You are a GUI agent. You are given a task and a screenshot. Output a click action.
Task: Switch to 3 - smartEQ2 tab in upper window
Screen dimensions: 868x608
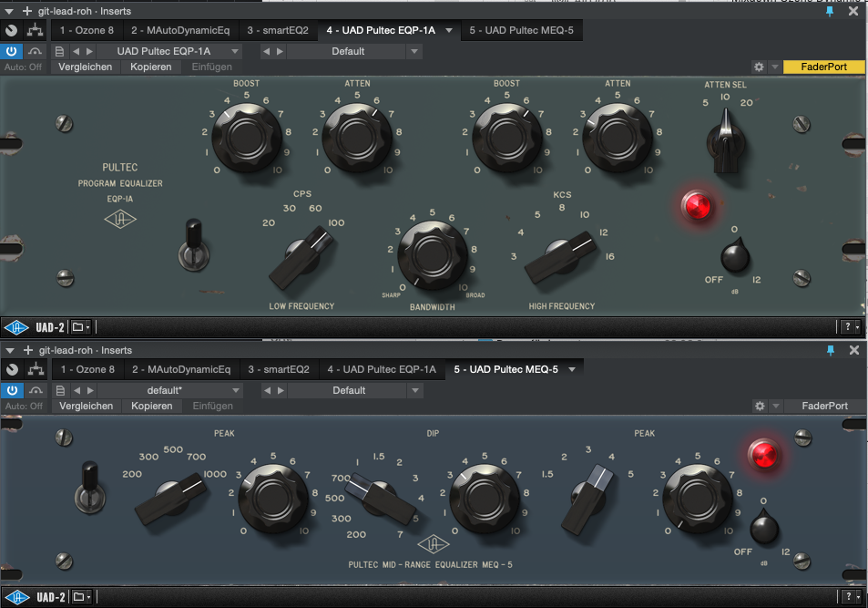[278, 30]
